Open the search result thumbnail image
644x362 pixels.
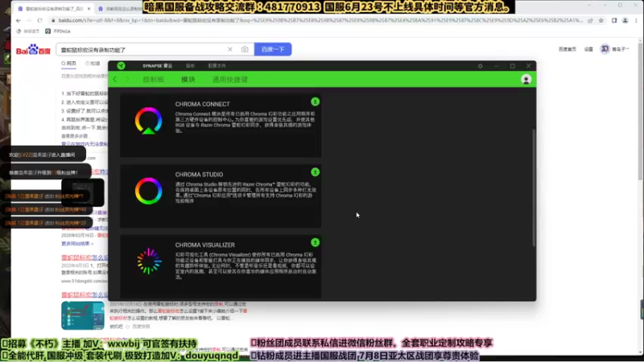[x=83, y=315]
